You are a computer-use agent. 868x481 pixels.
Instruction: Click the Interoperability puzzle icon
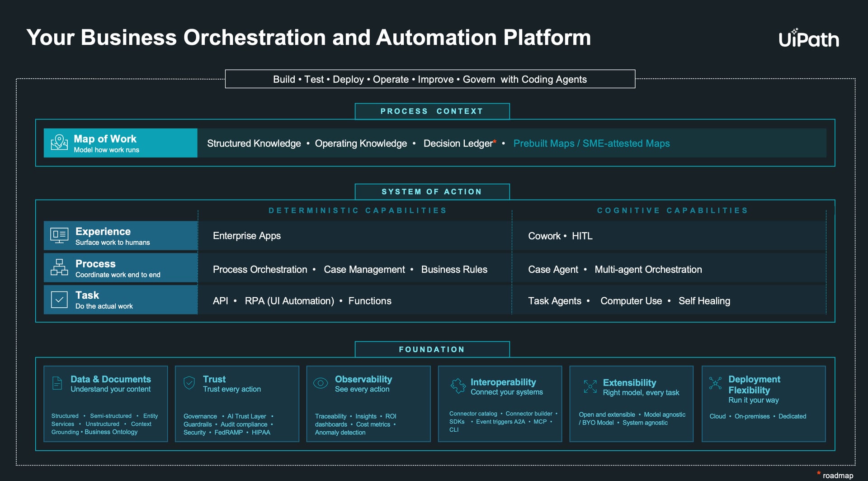(458, 386)
